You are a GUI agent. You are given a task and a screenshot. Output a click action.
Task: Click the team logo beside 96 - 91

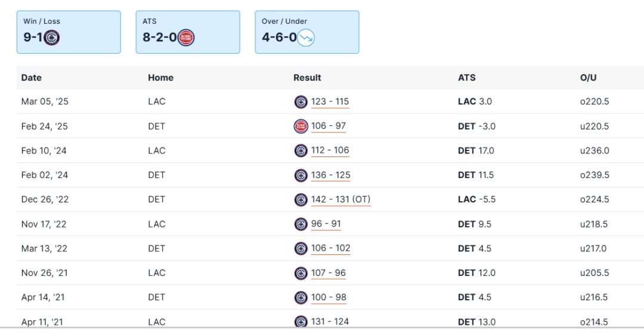coord(301,224)
